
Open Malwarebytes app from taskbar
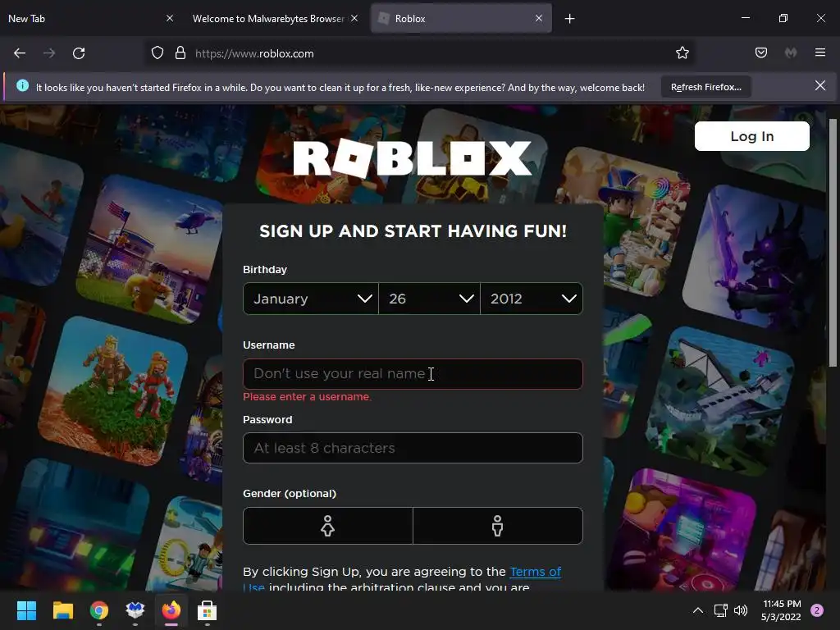tap(135, 610)
